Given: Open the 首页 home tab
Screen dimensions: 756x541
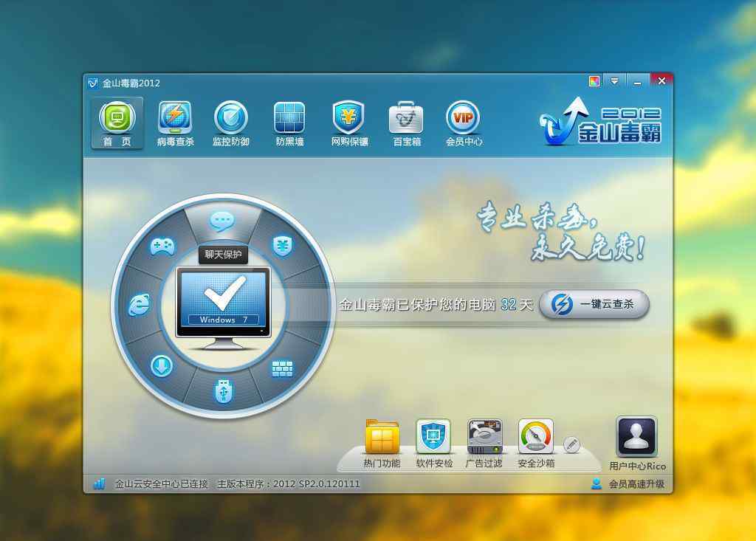Looking at the screenshot, I should click(x=117, y=123).
